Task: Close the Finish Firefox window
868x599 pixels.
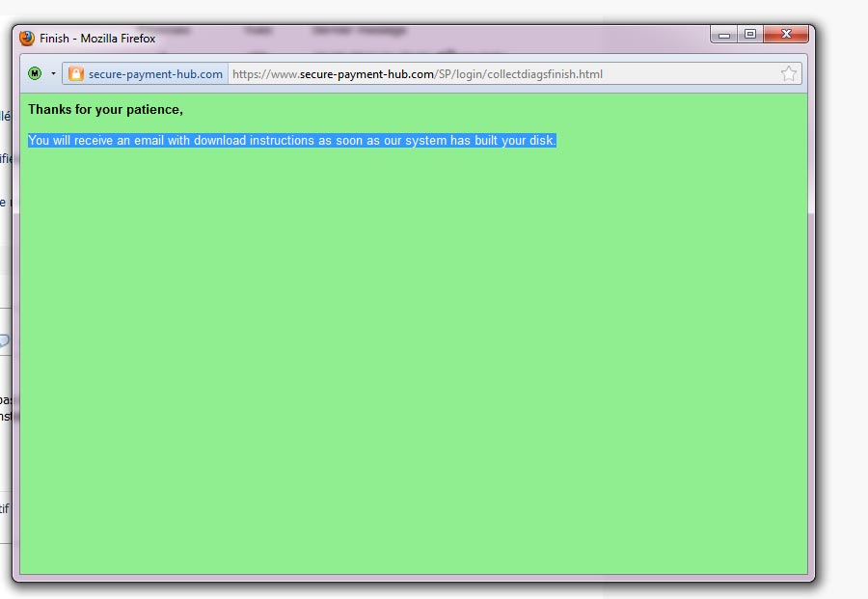Action: [786, 35]
